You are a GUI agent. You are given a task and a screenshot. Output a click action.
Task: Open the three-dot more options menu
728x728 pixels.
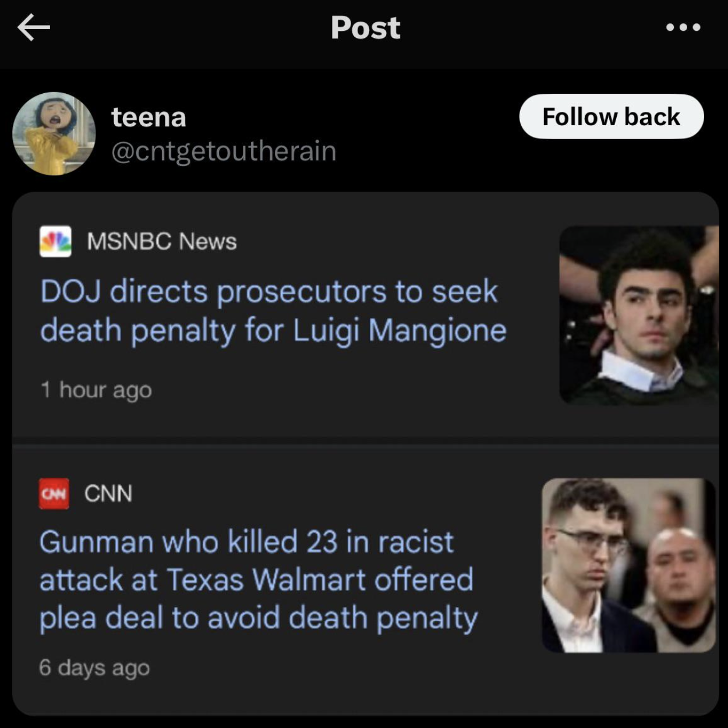point(683,27)
